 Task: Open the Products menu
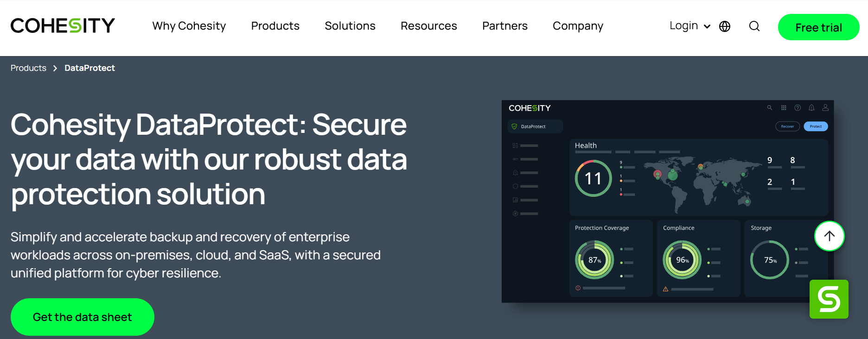point(275,26)
